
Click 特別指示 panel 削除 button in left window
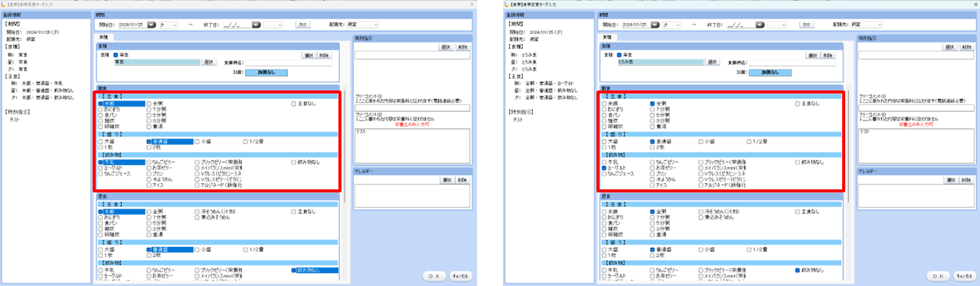tap(462, 48)
